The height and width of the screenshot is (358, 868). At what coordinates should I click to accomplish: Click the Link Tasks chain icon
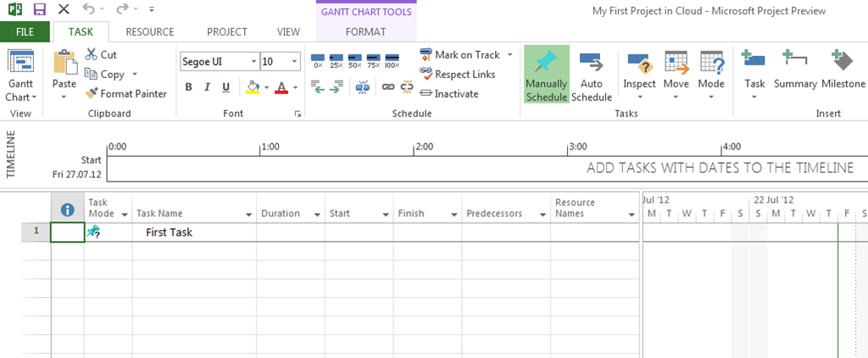point(387,87)
